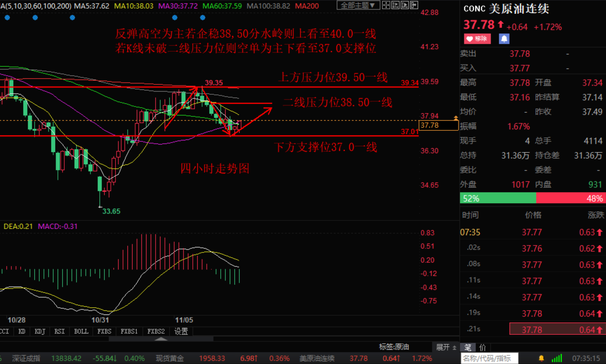This screenshot has height=364, width=606.
Task: Click the DEA:0.21 indicator value
Action: (x=18, y=226)
